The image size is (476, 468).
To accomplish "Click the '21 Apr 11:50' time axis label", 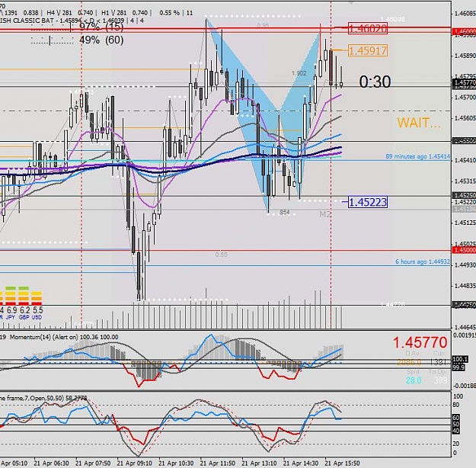I will tap(218, 463).
